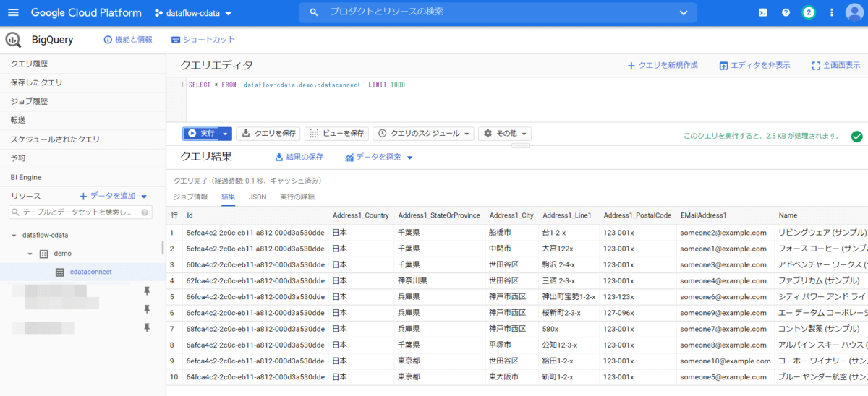This screenshot has height=396, width=868.
Task: Click the Address1_City column header
Action: coord(511,215)
